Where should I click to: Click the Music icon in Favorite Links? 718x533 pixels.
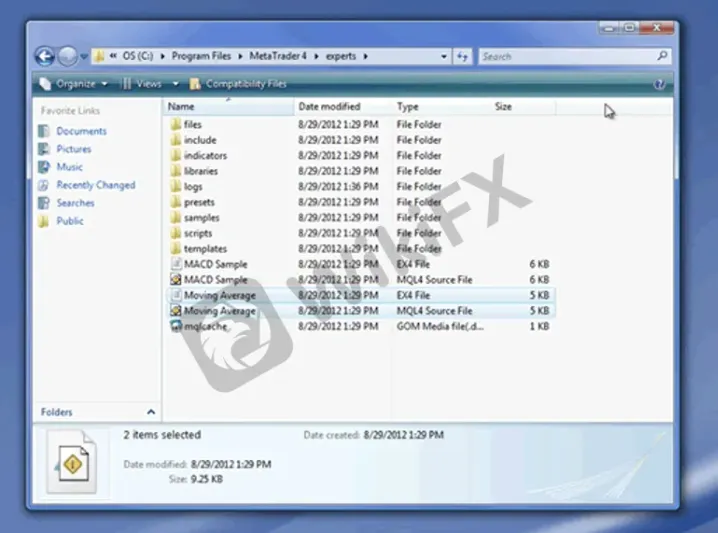(x=44, y=167)
